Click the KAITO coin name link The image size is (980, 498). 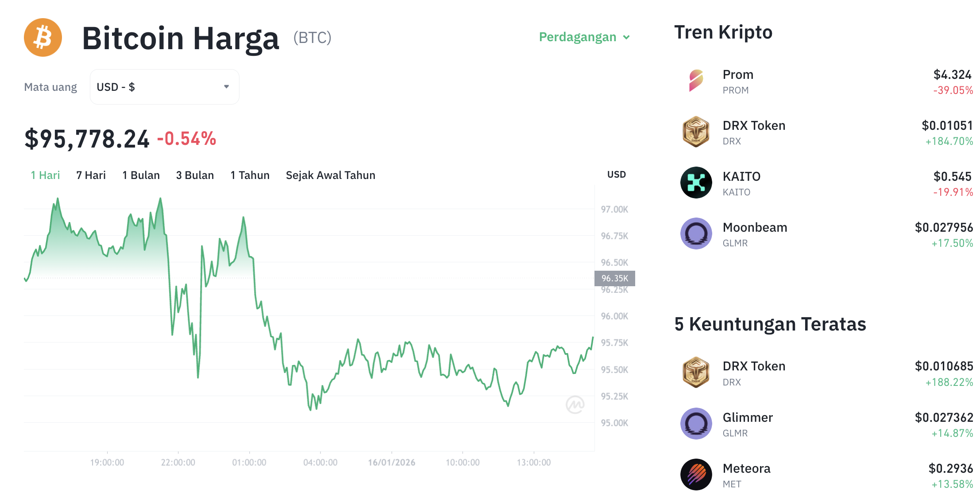click(741, 176)
